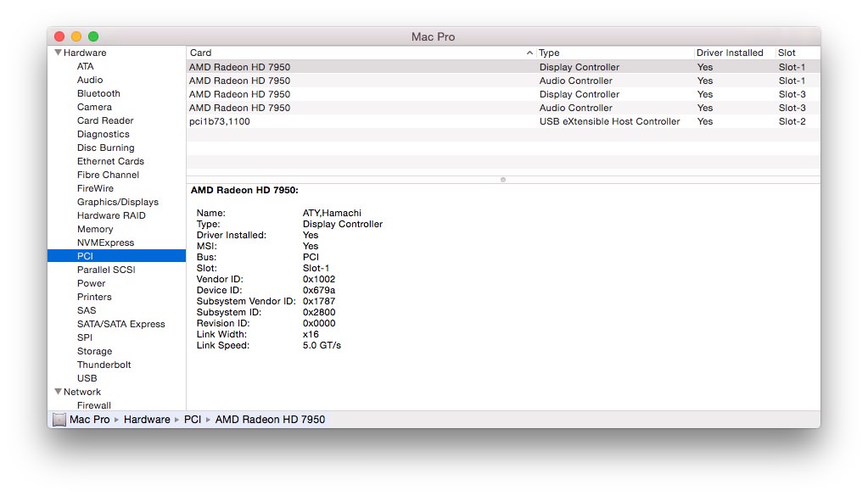Select Diagnostics in the sidebar

pyautogui.click(x=103, y=134)
